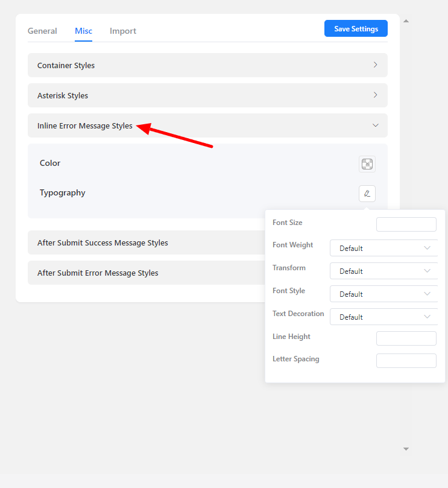Select the Misc tab
Screen dimensions: 448x488
[x=83, y=31]
